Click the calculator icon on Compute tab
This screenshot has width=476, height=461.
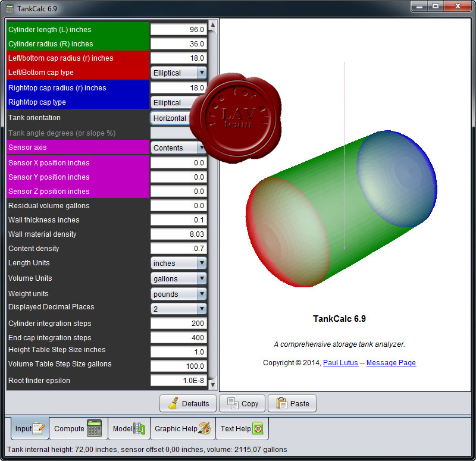point(95,428)
